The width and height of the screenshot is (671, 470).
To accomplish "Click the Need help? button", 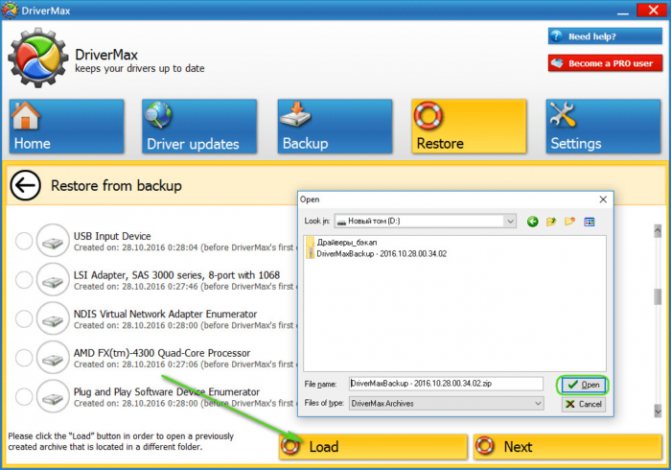I will 605,36.
